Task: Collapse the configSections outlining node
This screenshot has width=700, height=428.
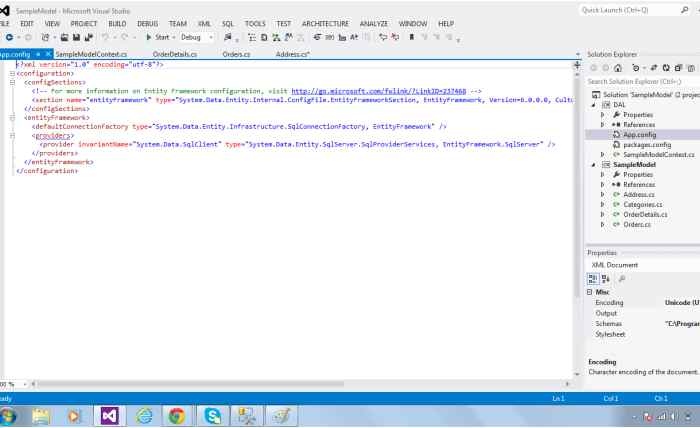Action: [12, 82]
